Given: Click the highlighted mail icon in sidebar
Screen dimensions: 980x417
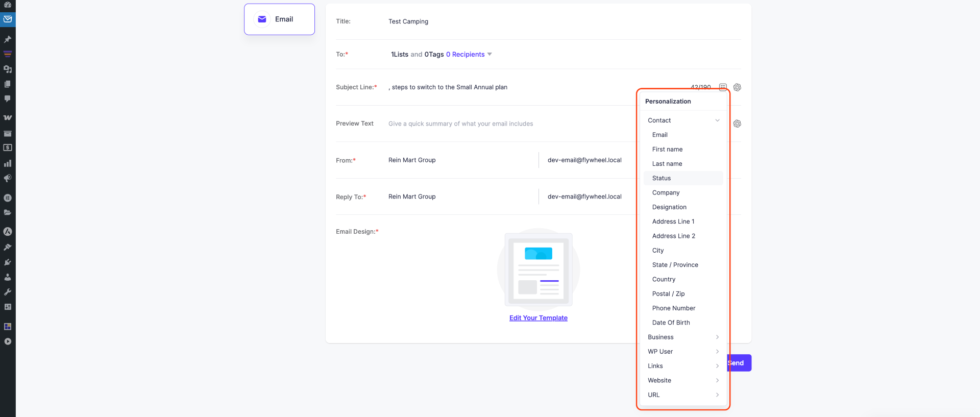Looking at the screenshot, I should tap(8, 19).
